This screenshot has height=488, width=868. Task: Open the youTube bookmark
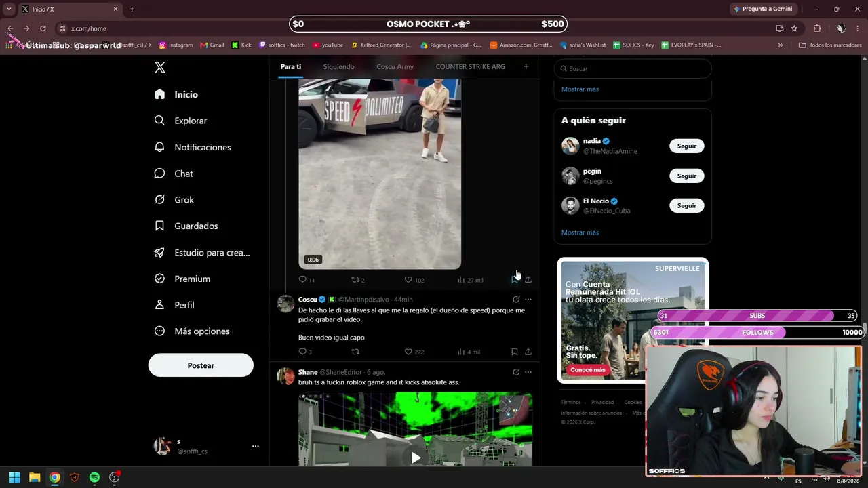click(x=328, y=45)
